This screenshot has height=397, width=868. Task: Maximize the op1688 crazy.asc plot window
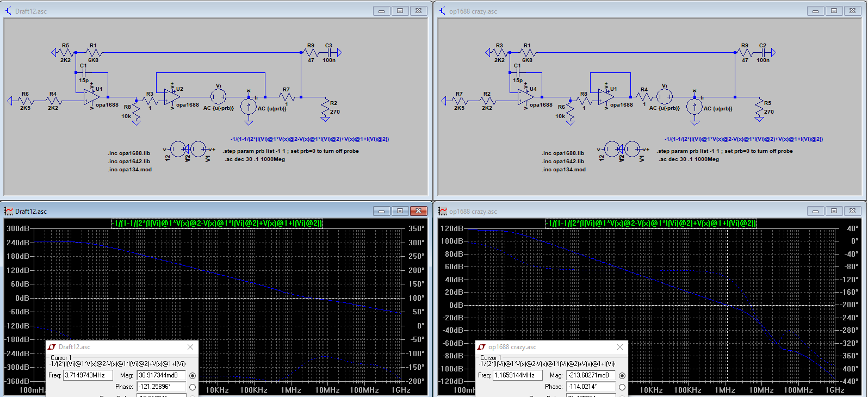tap(834, 211)
